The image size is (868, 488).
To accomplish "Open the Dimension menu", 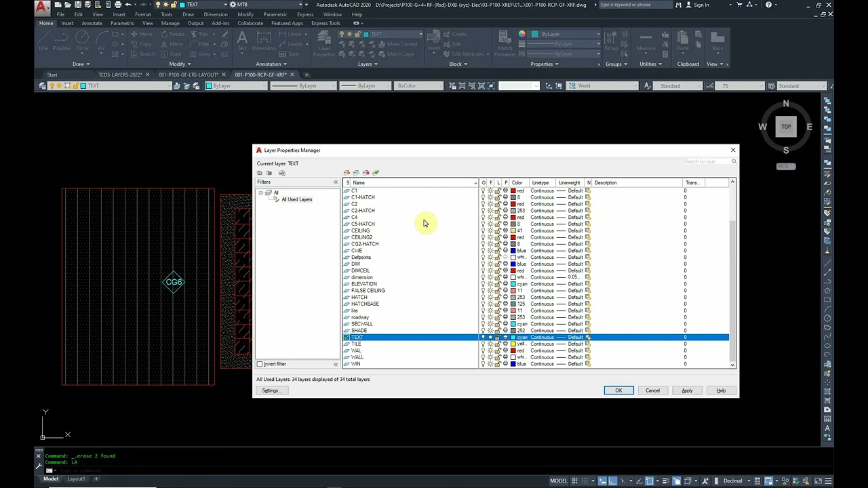I will click(x=216, y=14).
